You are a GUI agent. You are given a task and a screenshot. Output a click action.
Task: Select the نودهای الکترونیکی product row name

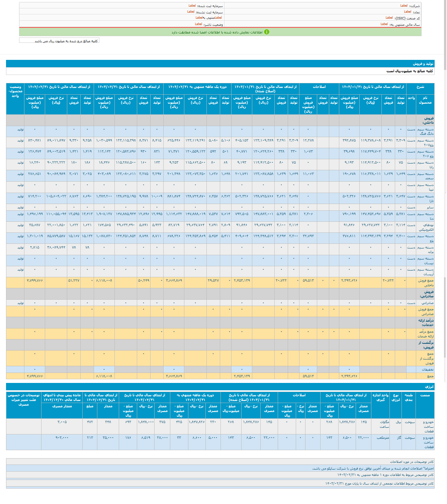(426, 227)
